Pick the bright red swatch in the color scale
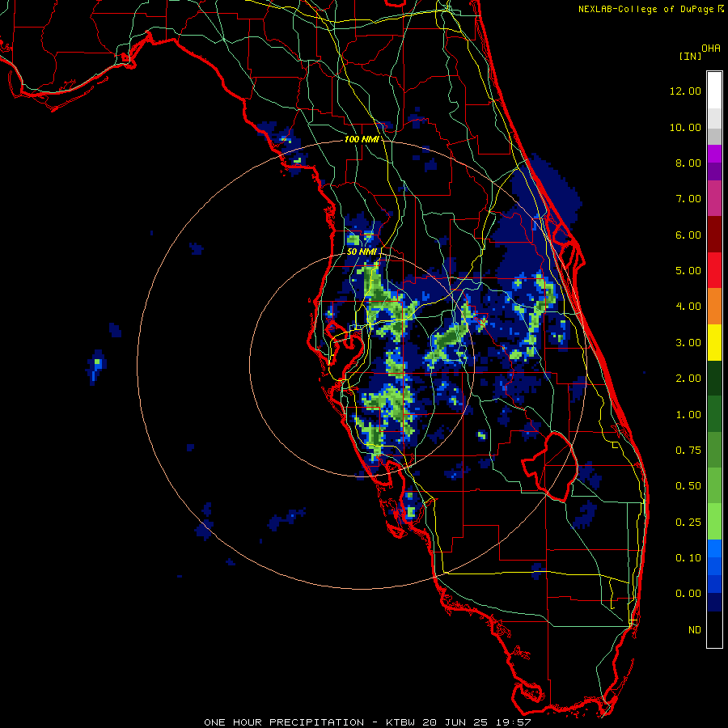 tap(714, 271)
